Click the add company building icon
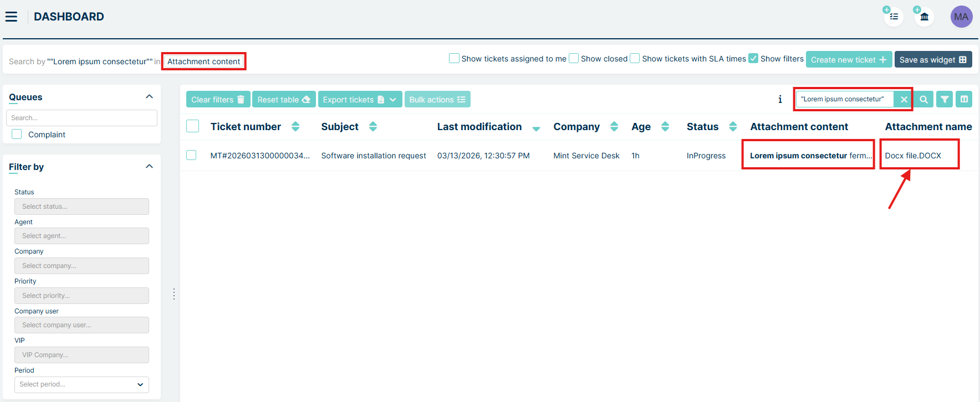This screenshot has width=980, height=402. 924,17
